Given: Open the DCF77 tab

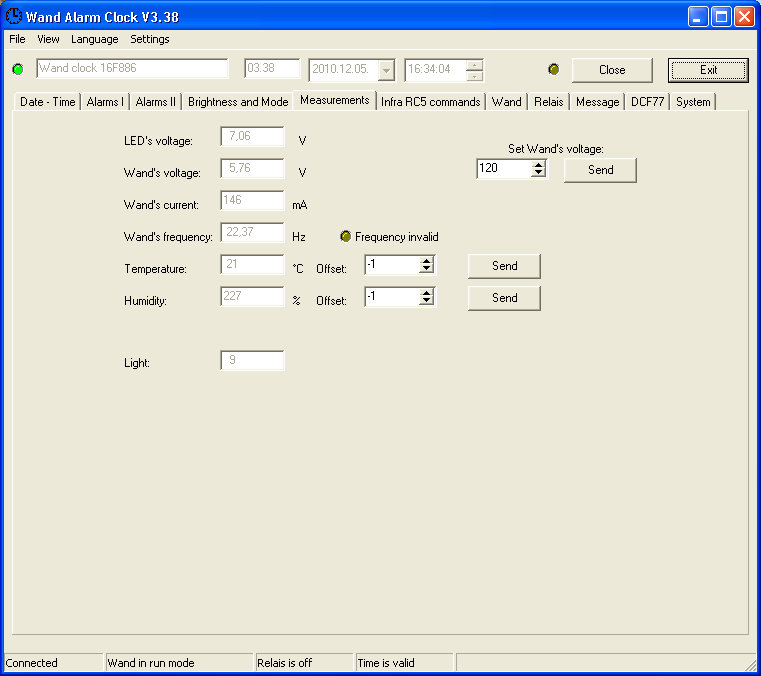Looking at the screenshot, I should [x=647, y=102].
